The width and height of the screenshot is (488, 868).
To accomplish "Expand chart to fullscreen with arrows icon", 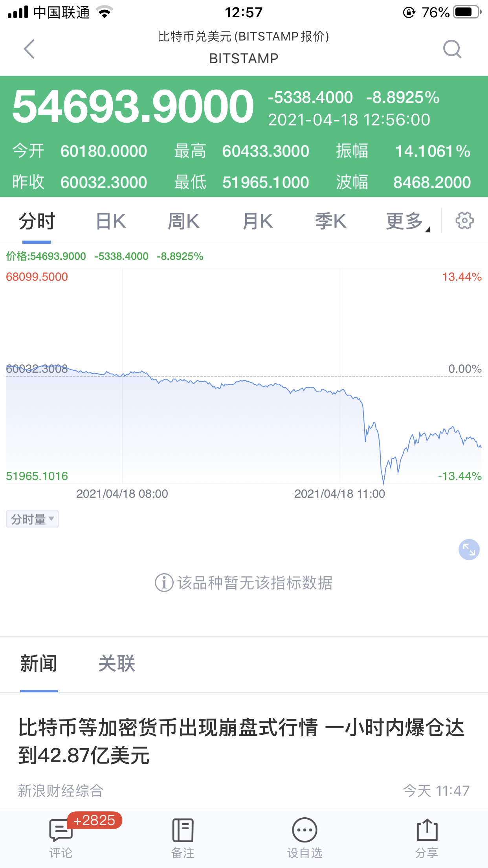I will tap(469, 549).
